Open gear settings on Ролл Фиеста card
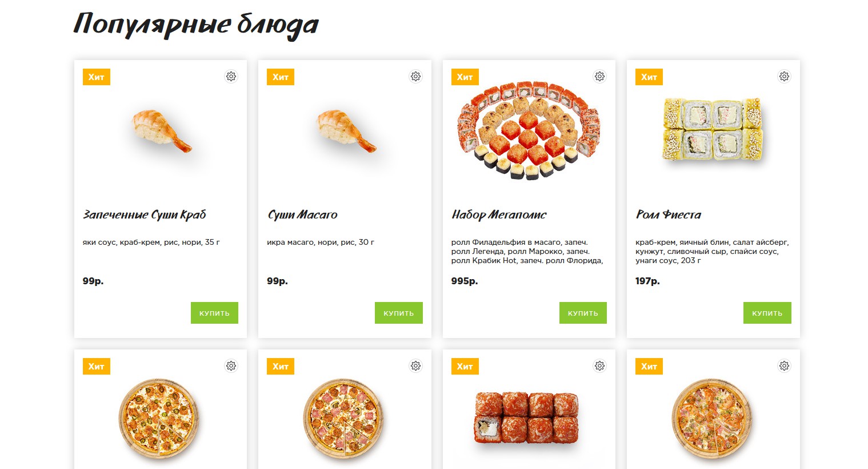Screen dimensions: 868x469 point(784,77)
